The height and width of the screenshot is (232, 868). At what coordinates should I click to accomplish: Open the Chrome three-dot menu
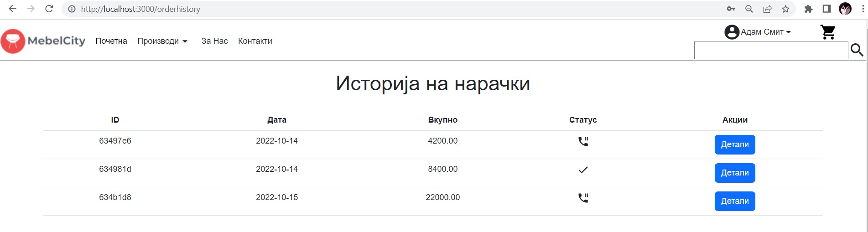pos(863,9)
